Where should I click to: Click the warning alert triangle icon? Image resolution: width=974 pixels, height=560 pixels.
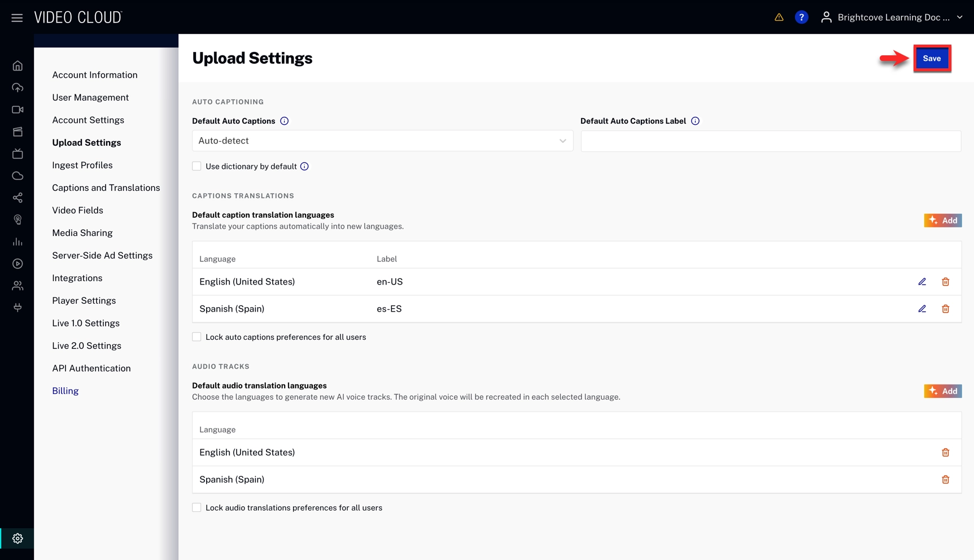779,17
